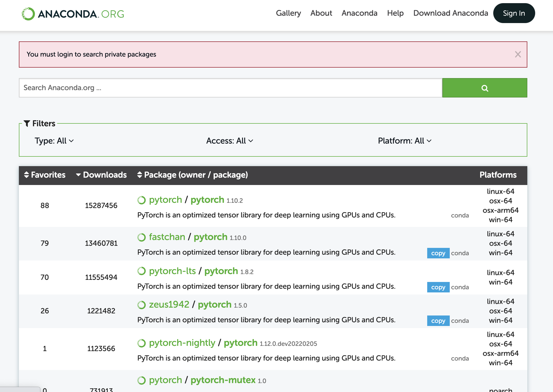Go to the Help page in navigation
Viewport: 553px width, 392px height.
click(x=395, y=13)
